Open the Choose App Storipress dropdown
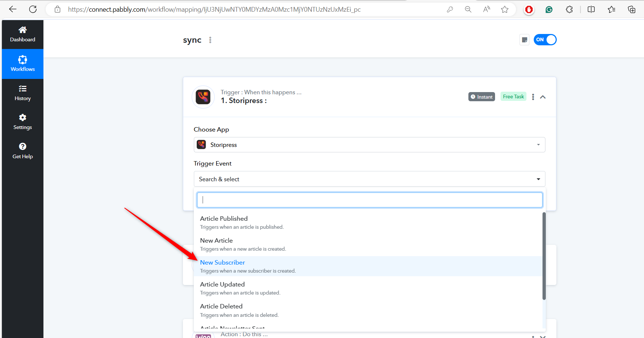644x338 pixels. point(369,145)
